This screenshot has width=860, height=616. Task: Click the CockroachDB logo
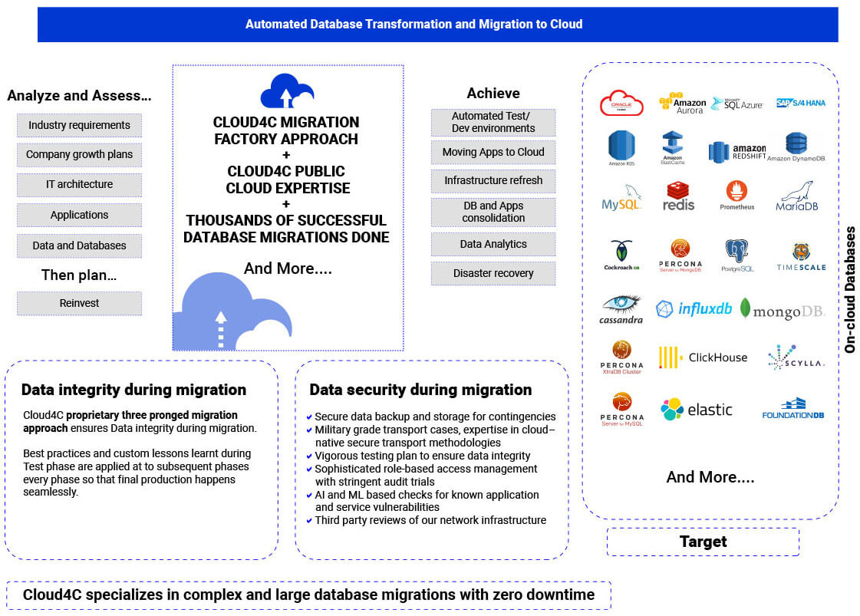click(x=621, y=255)
